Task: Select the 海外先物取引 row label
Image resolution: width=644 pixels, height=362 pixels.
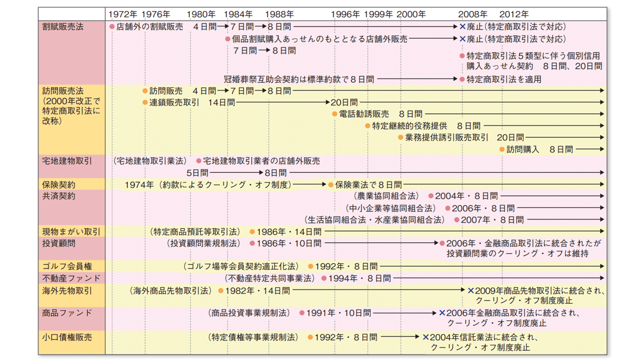Action: click(x=67, y=291)
